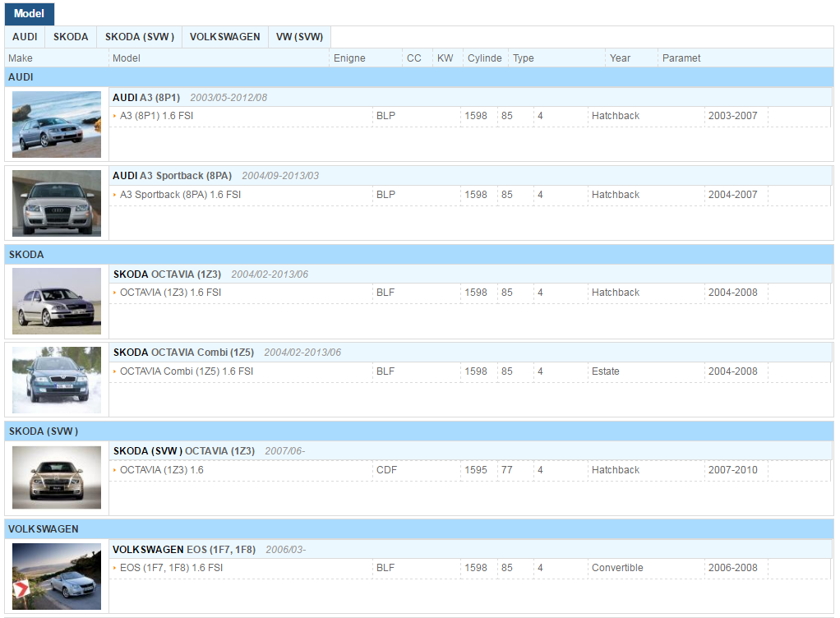Open the SKODA (SVW) tab
Viewport: 840px width, 618px height.
[139, 37]
